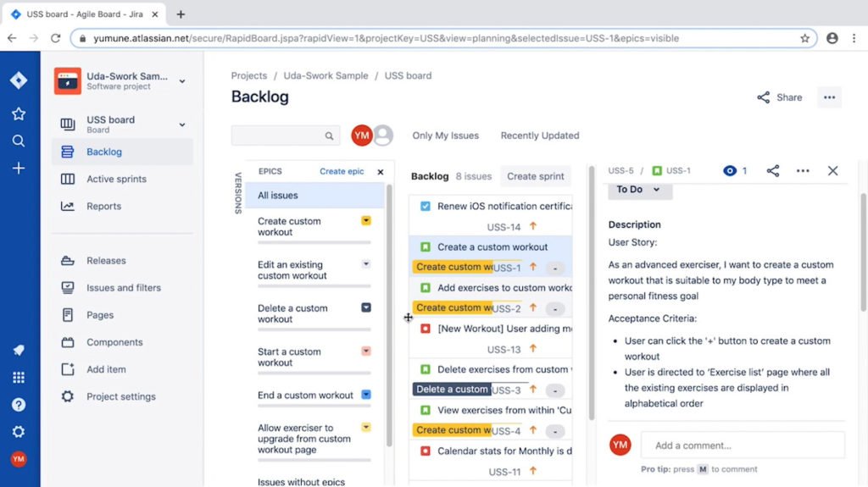Viewport: 868px width, 487px height.
Task: Toggle watching on the eye icon
Action: tap(730, 171)
